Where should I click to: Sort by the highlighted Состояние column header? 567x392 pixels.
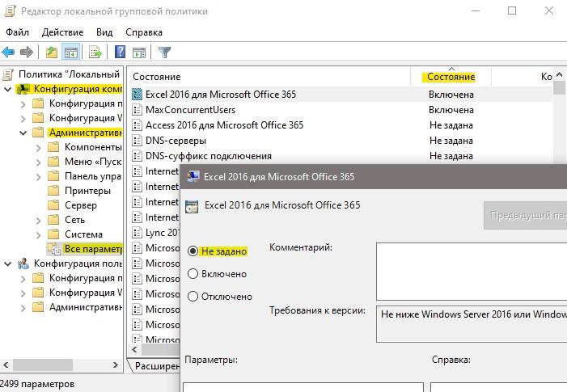click(451, 77)
